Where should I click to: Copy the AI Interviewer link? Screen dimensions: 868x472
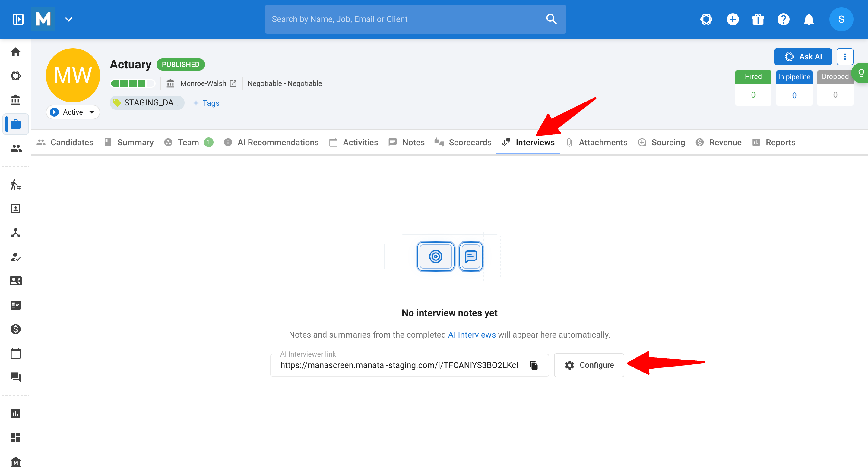pos(534,365)
